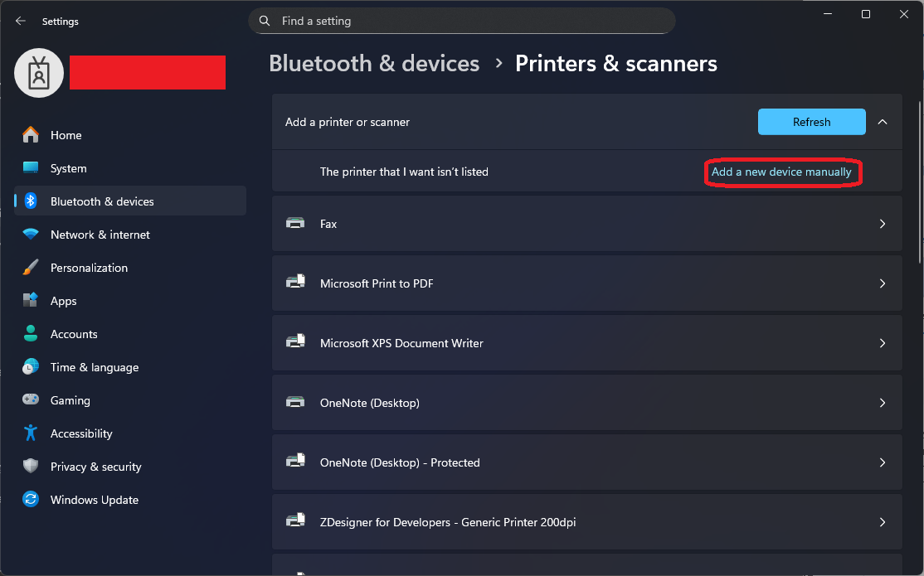This screenshot has width=924, height=576.
Task: Click the Bluetooth symbol icon in sidebar
Action: (x=31, y=201)
